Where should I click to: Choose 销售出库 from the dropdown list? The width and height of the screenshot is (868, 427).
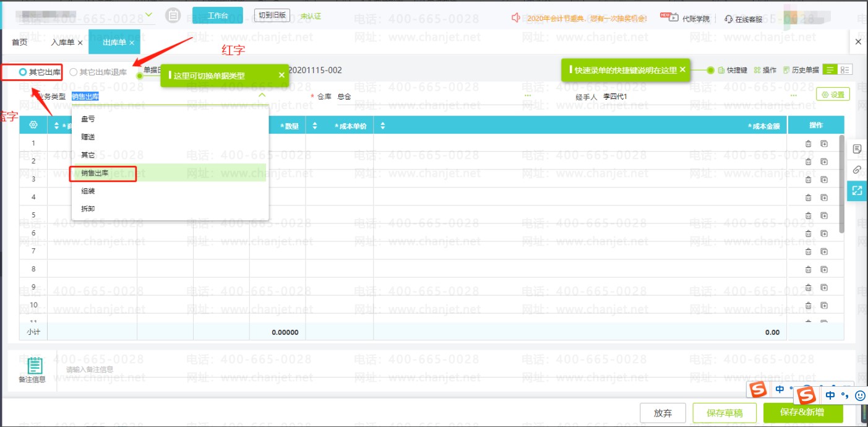point(95,173)
